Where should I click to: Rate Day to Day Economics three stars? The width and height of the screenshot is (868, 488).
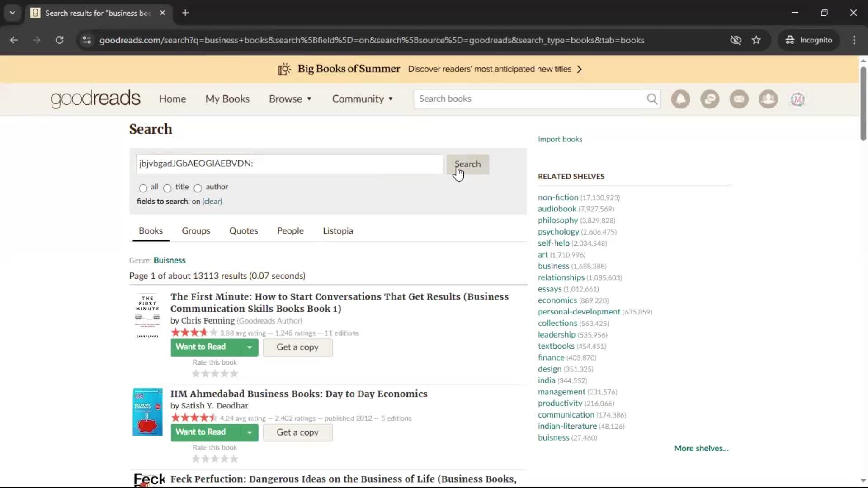coord(215,459)
